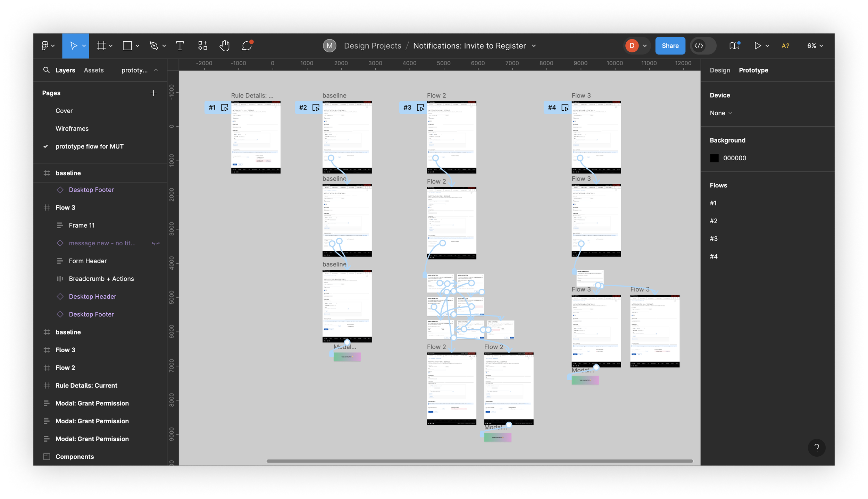Image resolution: width=868 pixels, height=499 pixels.
Task: Select the Text tool
Action: click(180, 46)
